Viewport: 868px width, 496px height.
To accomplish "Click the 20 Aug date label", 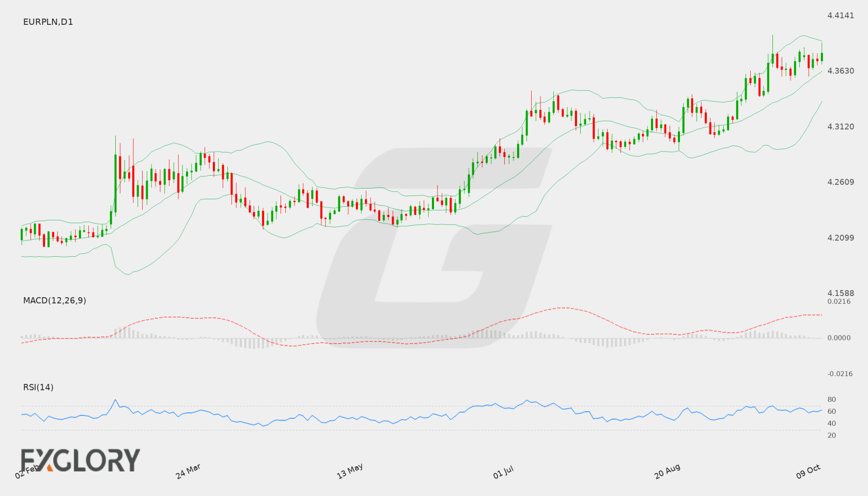I will pyautogui.click(x=667, y=471).
